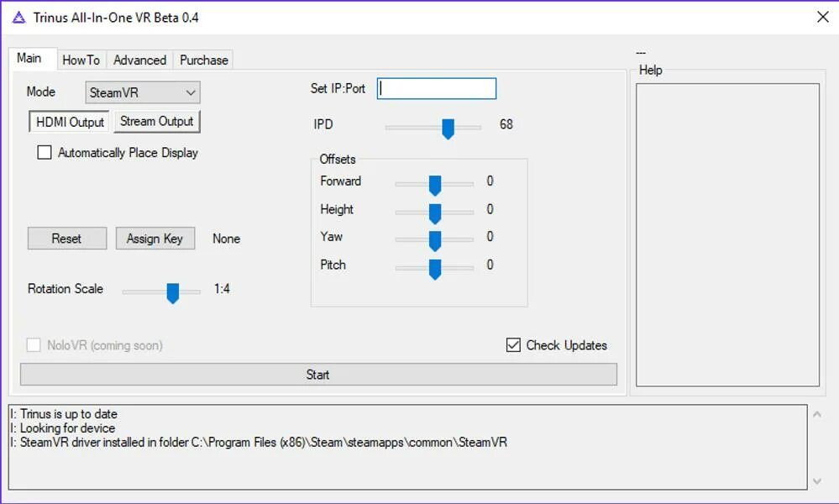Click the Start button
Screen dimensions: 839x504
(318, 375)
